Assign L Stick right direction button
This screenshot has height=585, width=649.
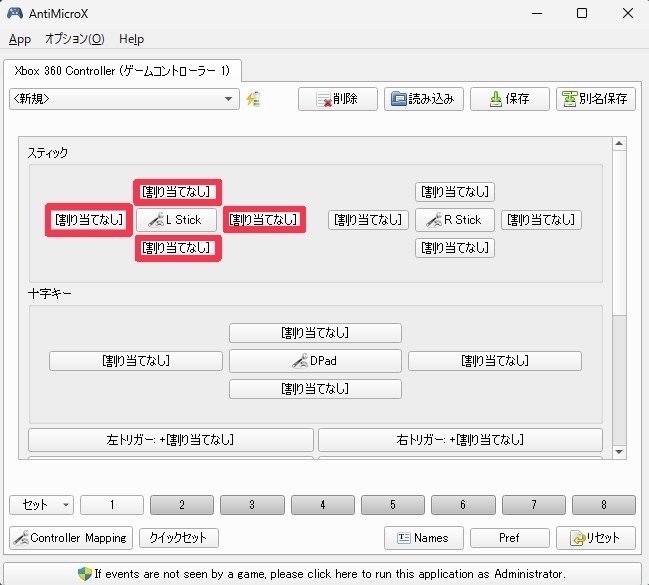(x=264, y=220)
